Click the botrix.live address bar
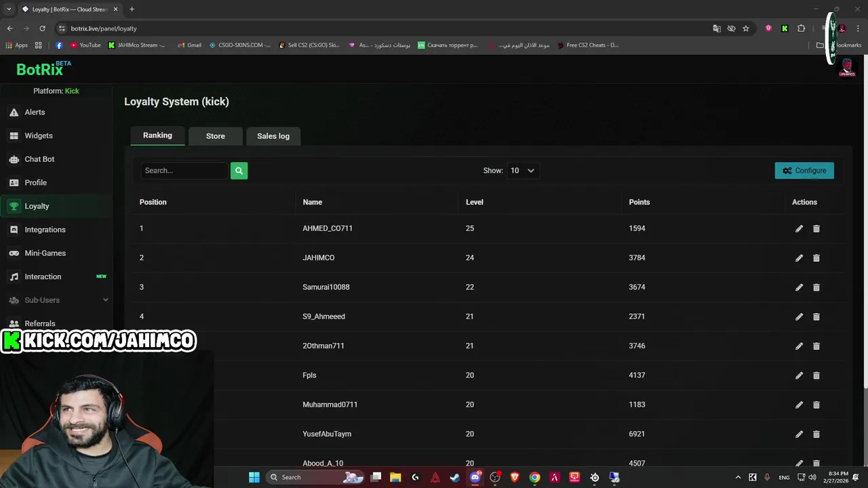The height and width of the screenshot is (488, 868). [380, 28]
